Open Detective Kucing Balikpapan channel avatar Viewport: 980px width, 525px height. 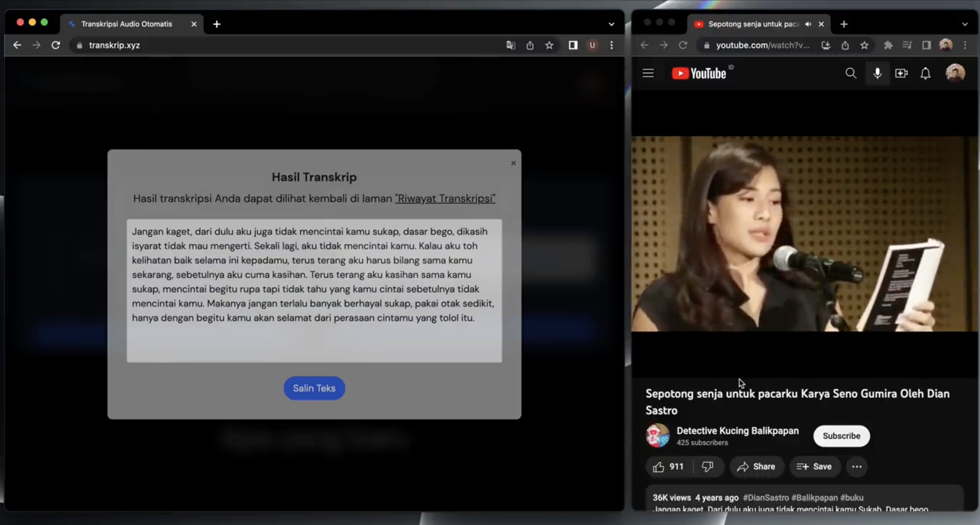(x=657, y=435)
